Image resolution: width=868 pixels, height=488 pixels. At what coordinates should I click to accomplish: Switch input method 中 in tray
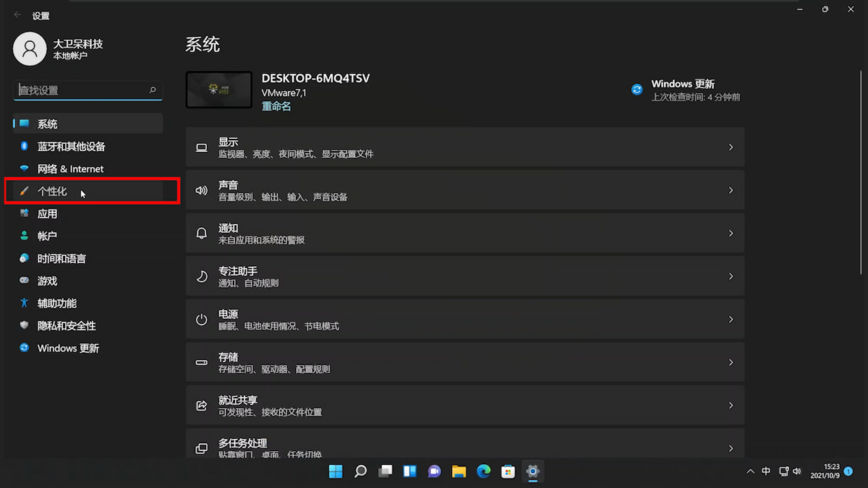point(766,471)
